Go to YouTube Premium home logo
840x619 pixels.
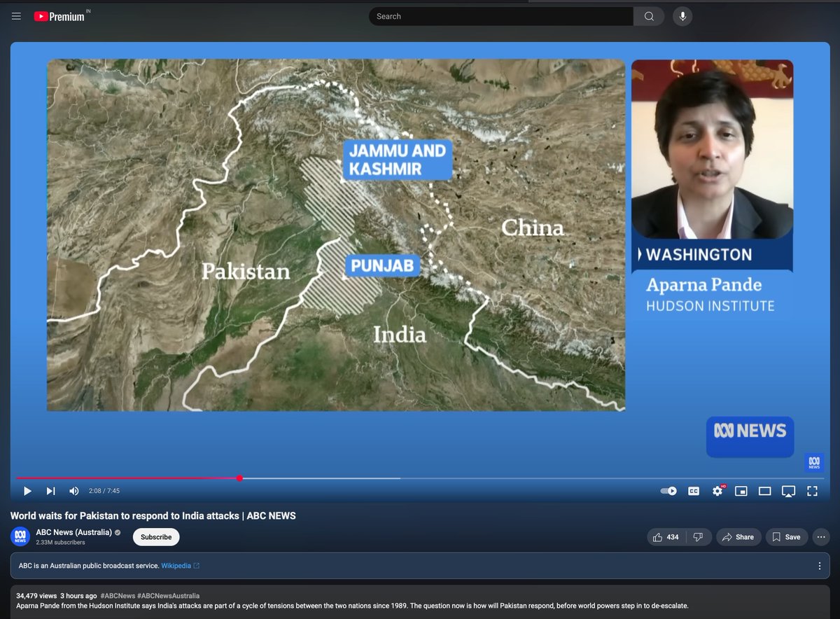coord(59,16)
